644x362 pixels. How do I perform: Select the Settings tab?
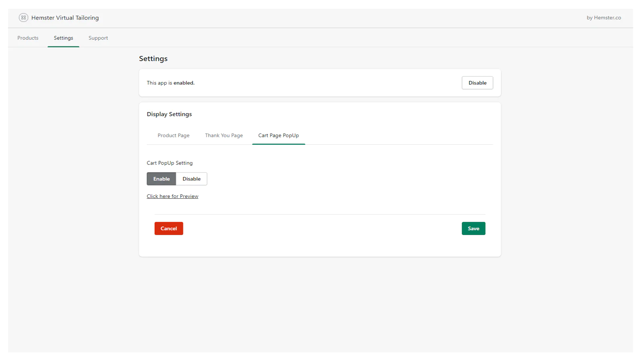click(64, 38)
